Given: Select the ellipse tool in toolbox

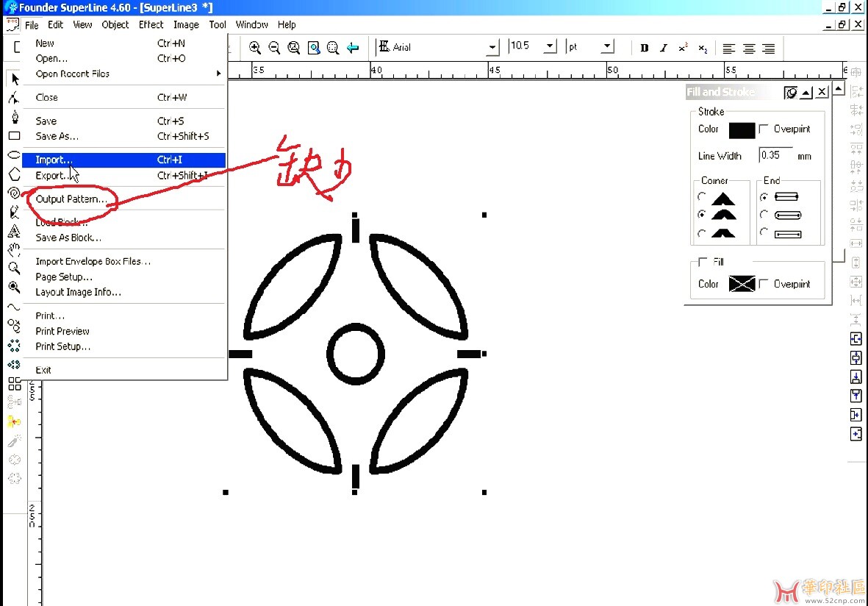Looking at the screenshot, I should click(x=14, y=155).
